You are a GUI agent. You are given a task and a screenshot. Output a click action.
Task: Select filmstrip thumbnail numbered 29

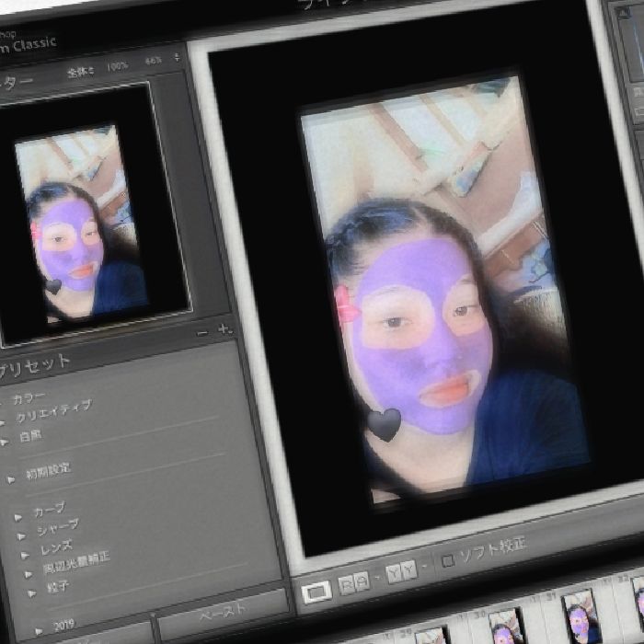pos(431,636)
